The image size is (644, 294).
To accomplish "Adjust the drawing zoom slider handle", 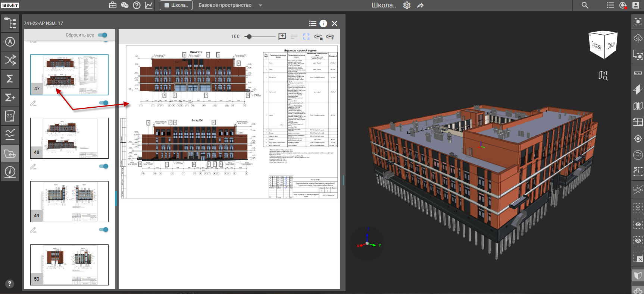I will [249, 37].
